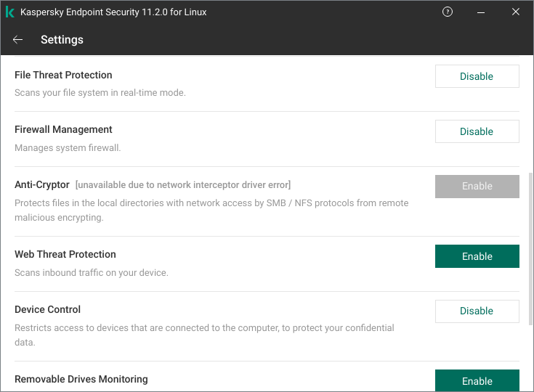Select the 'Firewall Management' heading
Screen dimensions: 534x392
click(x=63, y=130)
